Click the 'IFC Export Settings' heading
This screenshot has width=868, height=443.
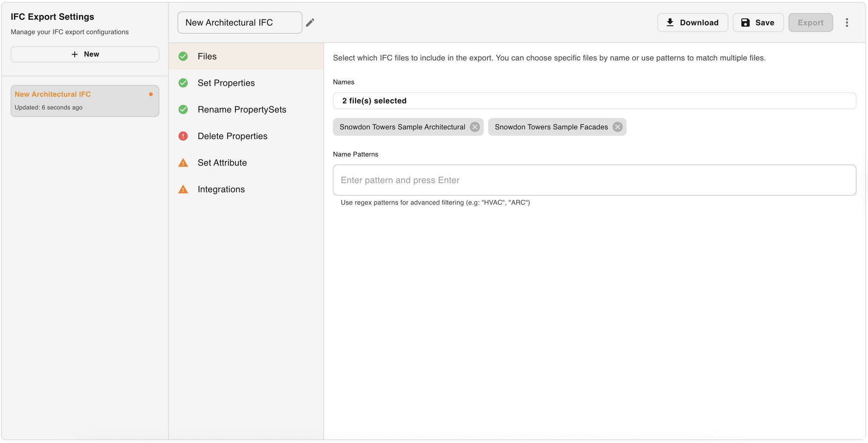click(52, 17)
